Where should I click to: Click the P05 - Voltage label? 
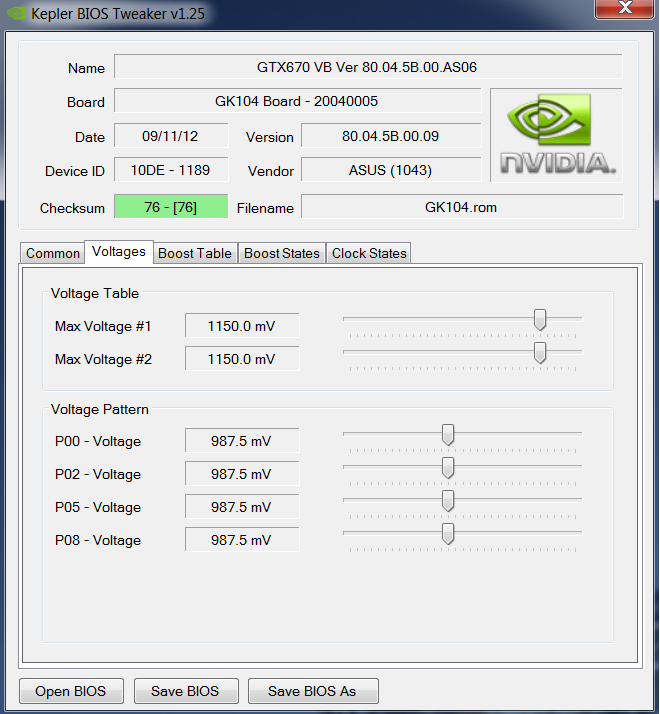[98, 507]
